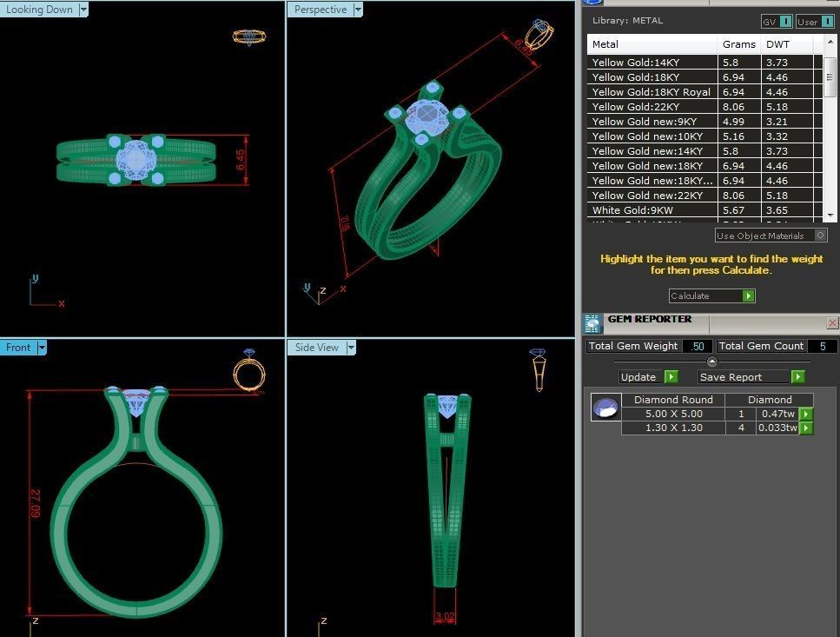Select the Yellow Gold:14KY row
Screen dimensions: 840x637
click(704, 63)
